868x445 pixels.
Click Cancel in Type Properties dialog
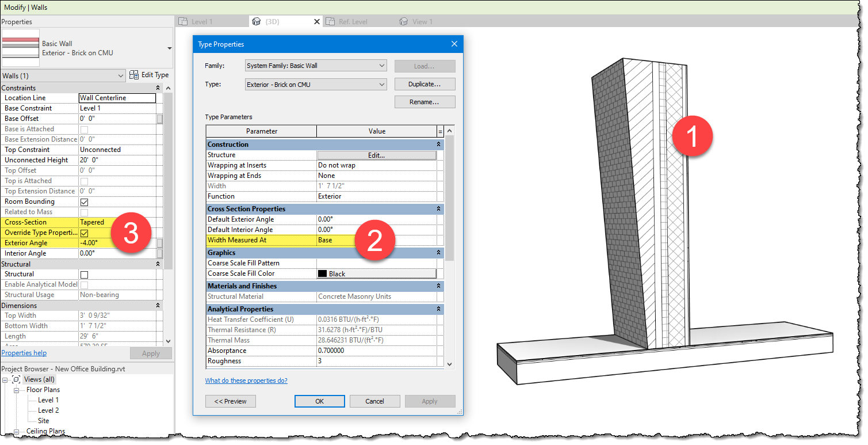pyautogui.click(x=374, y=401)
